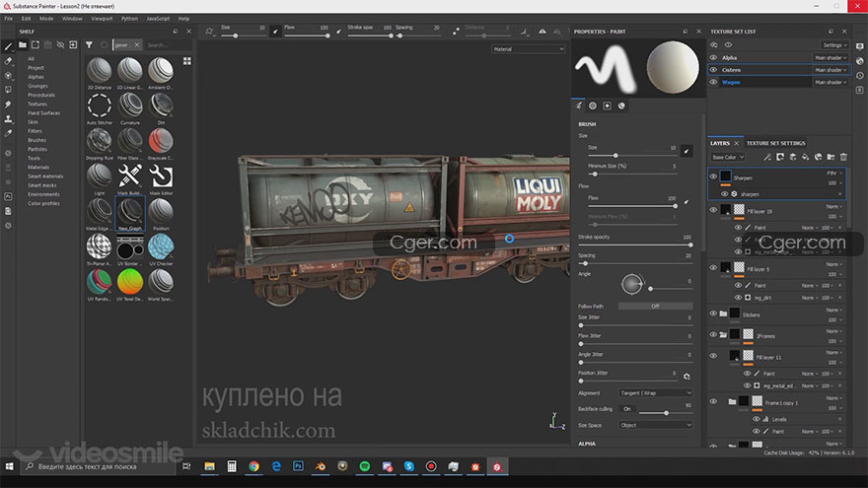Click the shelf import resources icon
This screenshot has width=868, height=488.
coord(73,44)
